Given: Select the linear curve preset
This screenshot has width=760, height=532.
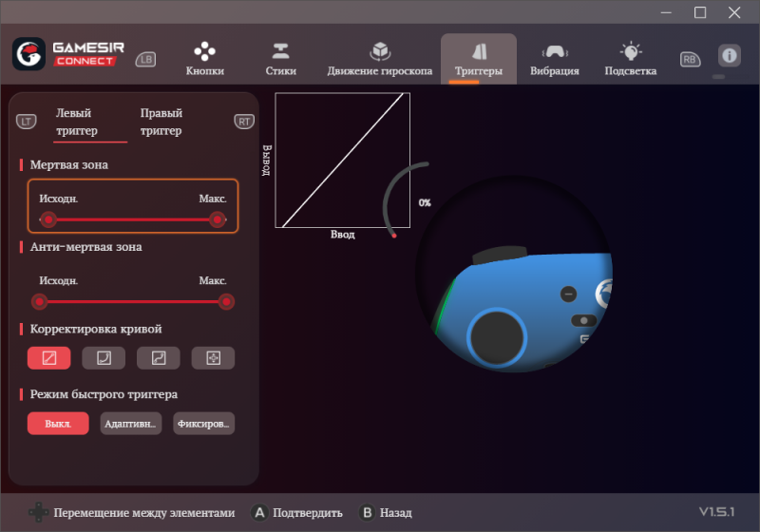Looking at the screenshot, I should tap(49, 358).
